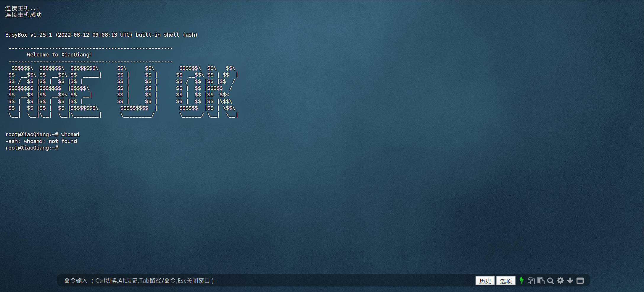Screen dimensions: 644x292
Task: Click the 连接主机... connecting line
Action: click(x=22, y=8)
